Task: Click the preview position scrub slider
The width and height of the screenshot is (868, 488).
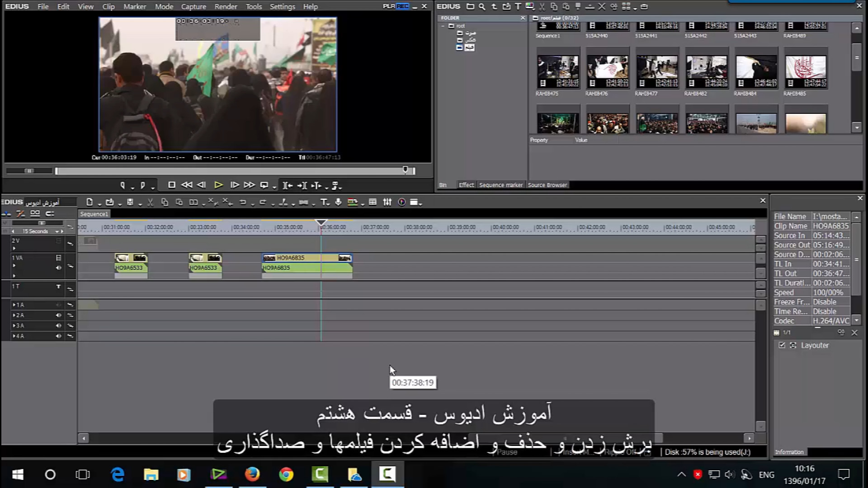Action: (x=231, y=171)
